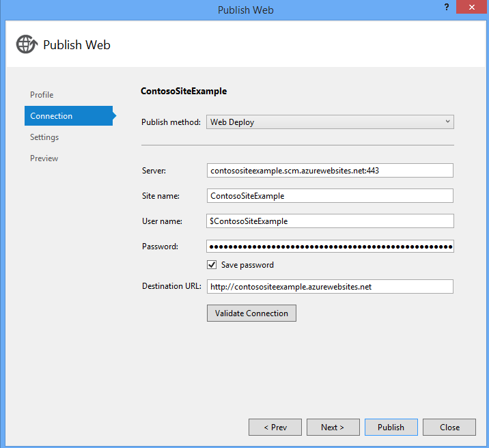This screenshot has width=489, height=448.
Task: Open the Preview step
Action: [44, 158]
